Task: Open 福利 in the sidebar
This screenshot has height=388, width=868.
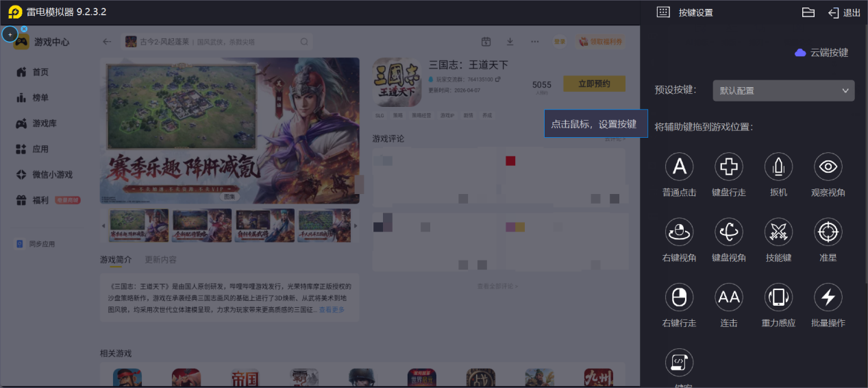Action: 47,200
